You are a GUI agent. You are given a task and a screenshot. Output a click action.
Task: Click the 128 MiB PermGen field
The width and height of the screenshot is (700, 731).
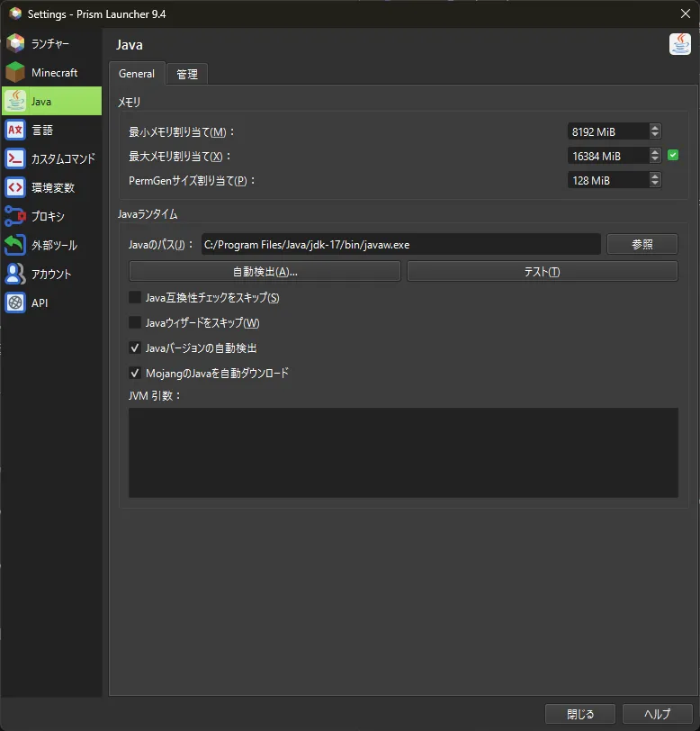point(608,180)
